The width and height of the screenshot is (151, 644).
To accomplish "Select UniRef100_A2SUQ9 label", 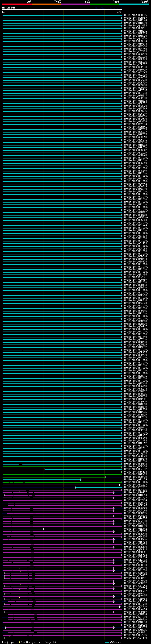I will pos(135,479).
